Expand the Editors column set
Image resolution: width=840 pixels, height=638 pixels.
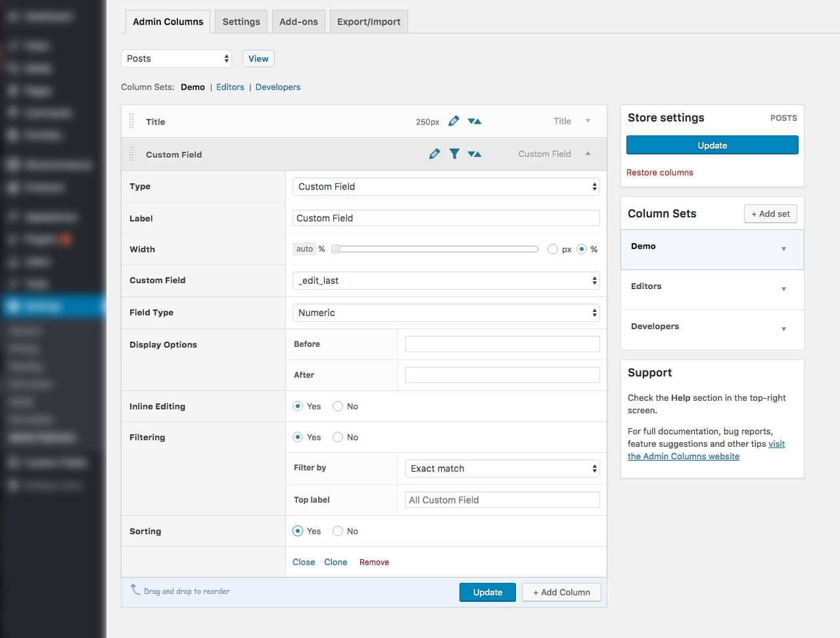pyautogui.click(x=783, y=289)
